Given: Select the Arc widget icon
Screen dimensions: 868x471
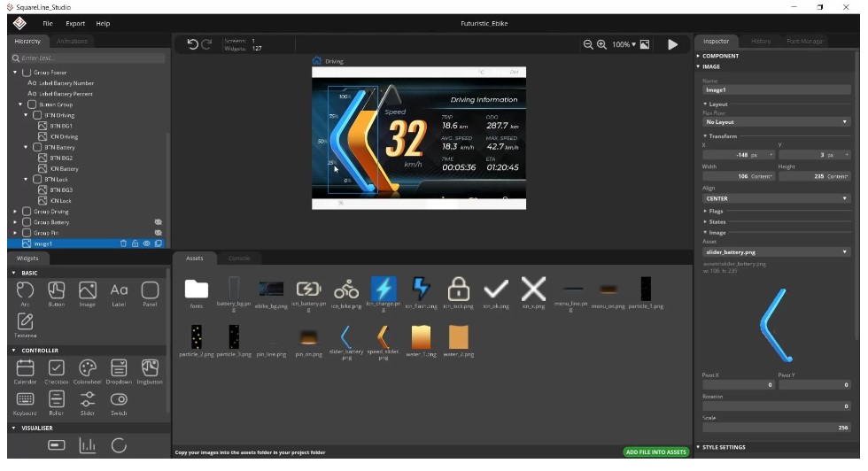Looking at the screenshot, I should pos(26,291).
